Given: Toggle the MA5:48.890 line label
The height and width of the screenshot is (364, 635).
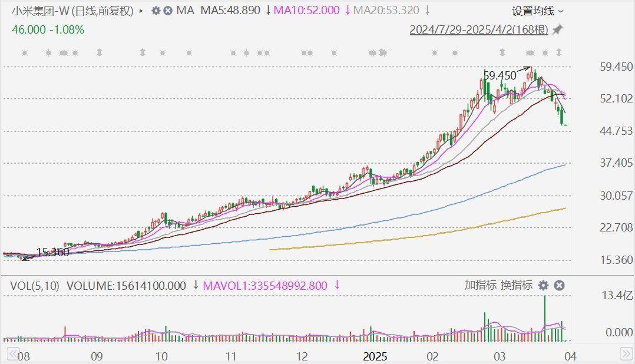Looking at the screenshot, I should [x=230, y=11].
